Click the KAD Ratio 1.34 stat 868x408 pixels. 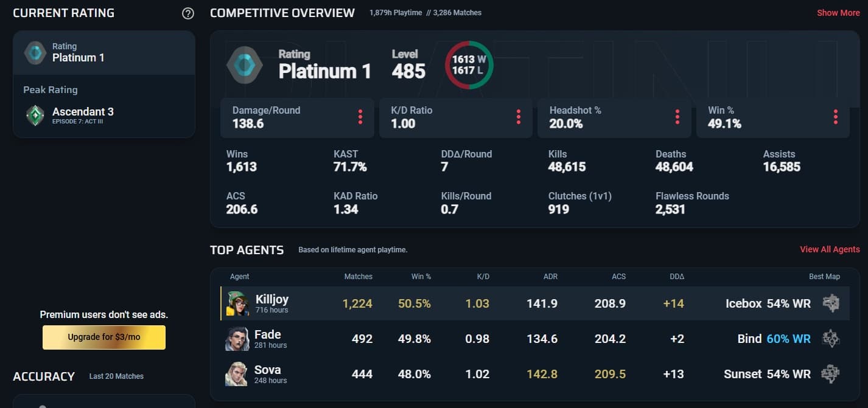pyautogui.click(x=355, y=203)
